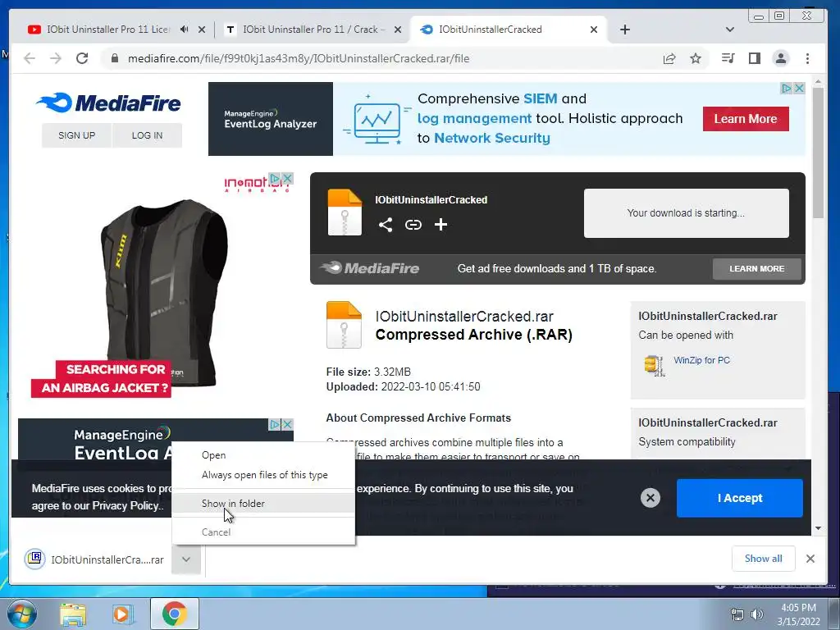
Task: Click the LOG IN button
Action: click(147, 135)
